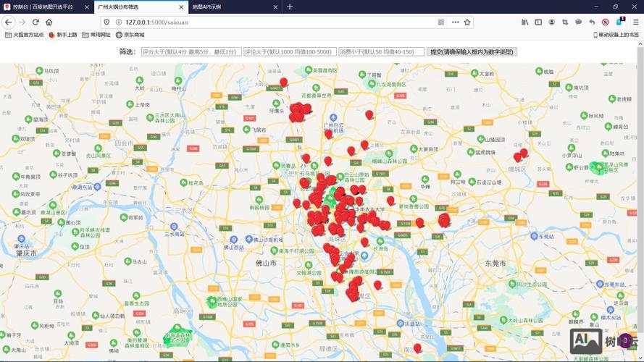Open the 京东商城 bookmark link
Image resolution: width=644 pixels, height=362 pixels.
click(130, 35)
